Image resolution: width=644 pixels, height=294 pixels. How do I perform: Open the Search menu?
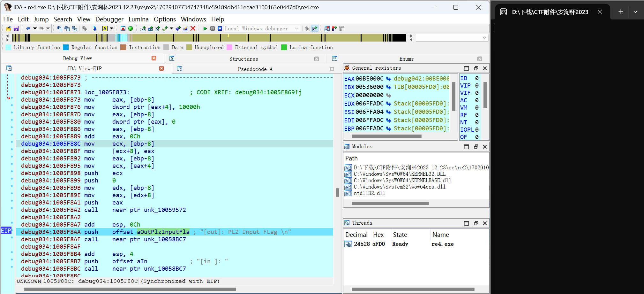tap(63, 19)
